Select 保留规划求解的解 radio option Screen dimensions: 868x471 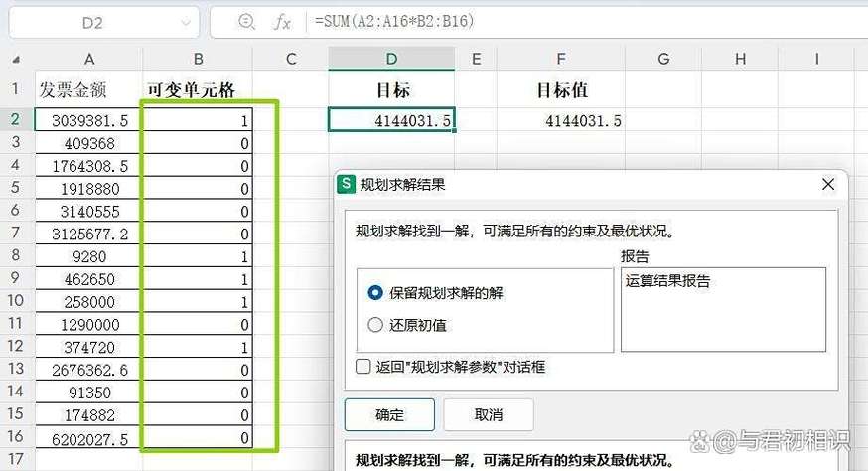pos(375,292)
